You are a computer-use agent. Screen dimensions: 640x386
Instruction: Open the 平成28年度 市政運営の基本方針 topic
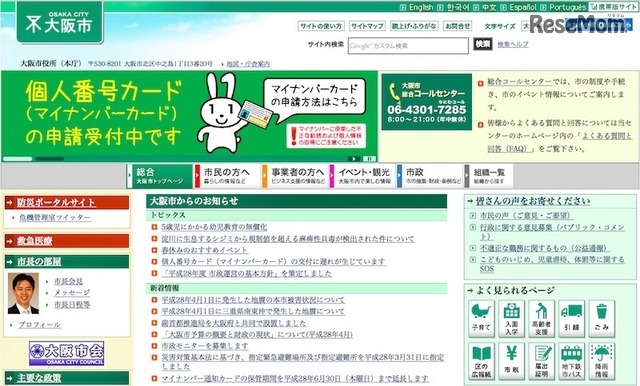pyautogui.click(x=247, y=273)
